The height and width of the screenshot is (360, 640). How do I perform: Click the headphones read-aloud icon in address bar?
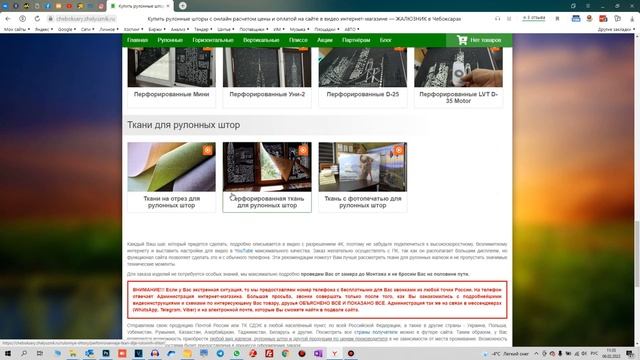click(497, 19)
